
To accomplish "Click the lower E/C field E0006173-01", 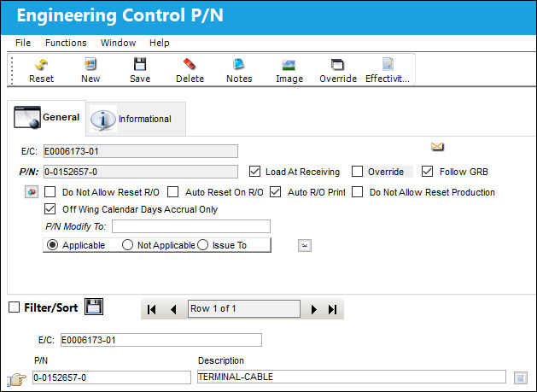I will [x=161, y=340].
